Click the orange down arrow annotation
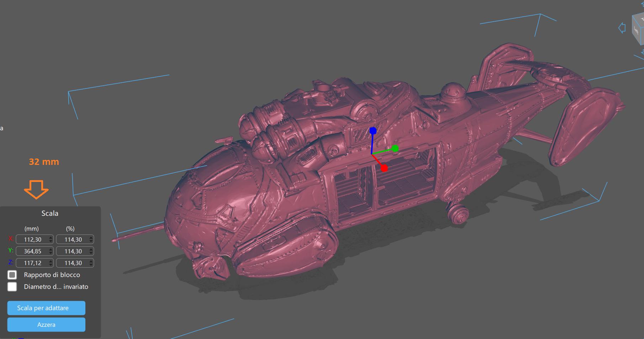The image size is (644, 339). click(x=36, y=189)
